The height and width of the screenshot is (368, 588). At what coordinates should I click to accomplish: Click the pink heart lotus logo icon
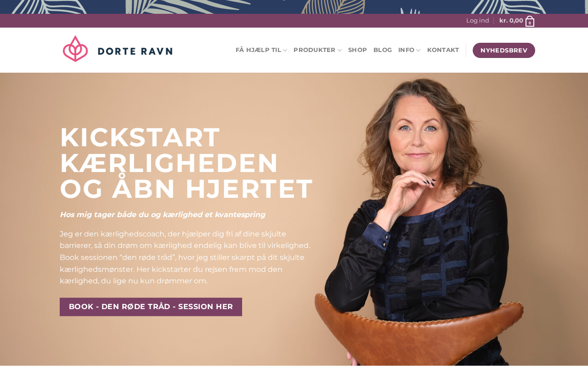(75, 49)
